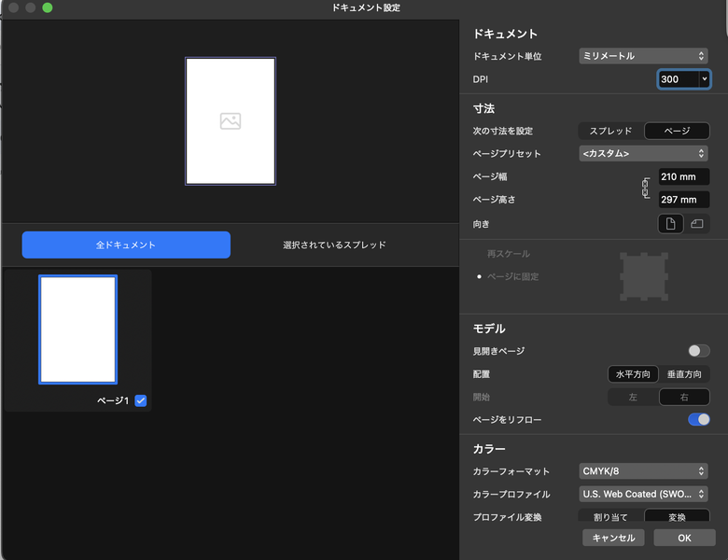Screen dimensions: 728x560
Task: Open the カラープロファイル dropdown
Action: (x=643, y=494)
